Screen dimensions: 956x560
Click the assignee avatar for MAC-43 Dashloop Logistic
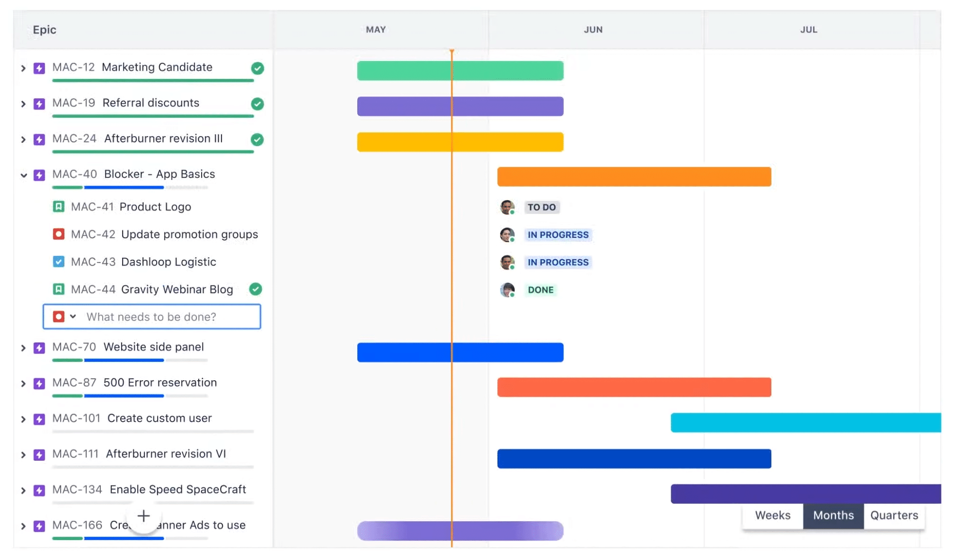pyautogui.click(x=507, y=263)
